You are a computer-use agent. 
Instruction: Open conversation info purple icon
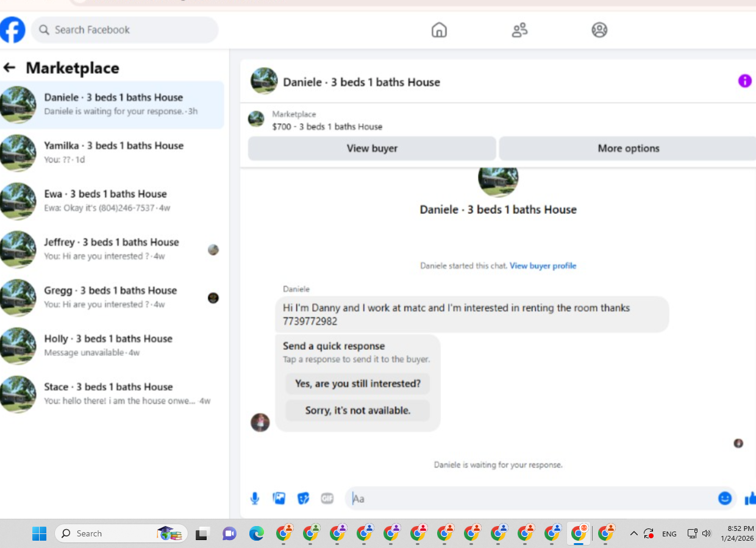coord(745,81)
